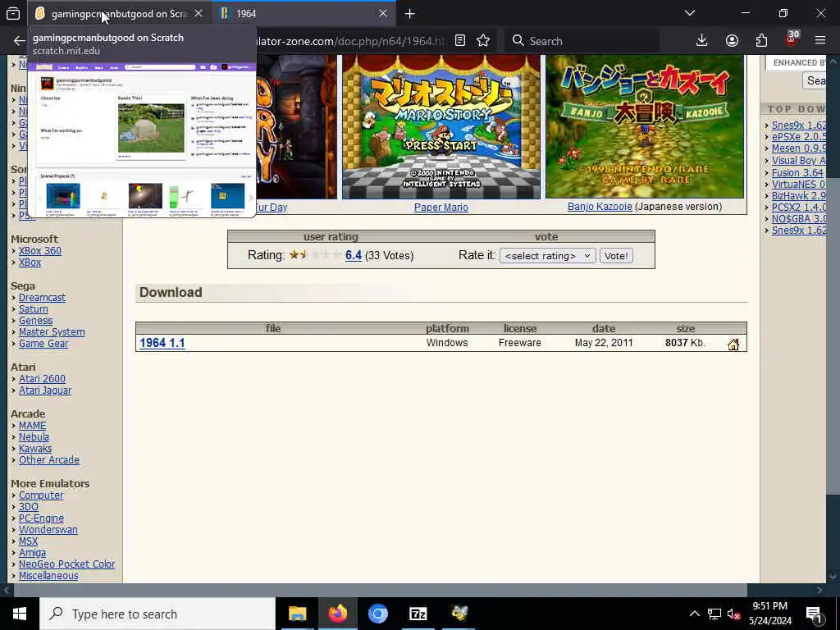Click the Search box in the toolbar

(582, 41)
